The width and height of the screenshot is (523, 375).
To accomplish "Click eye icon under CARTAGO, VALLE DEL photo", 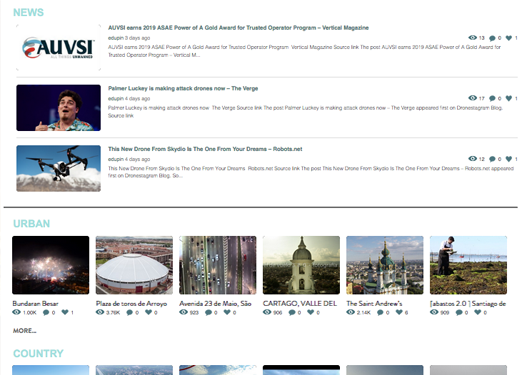I will [267, 312].
